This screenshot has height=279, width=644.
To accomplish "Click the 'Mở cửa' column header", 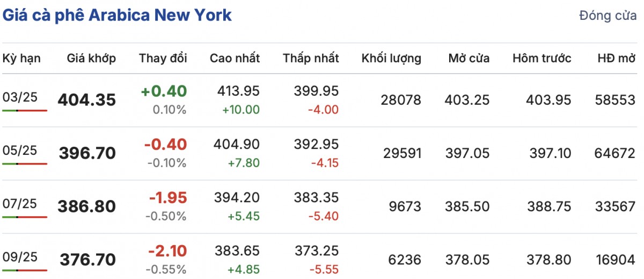I will click(469, 58).
